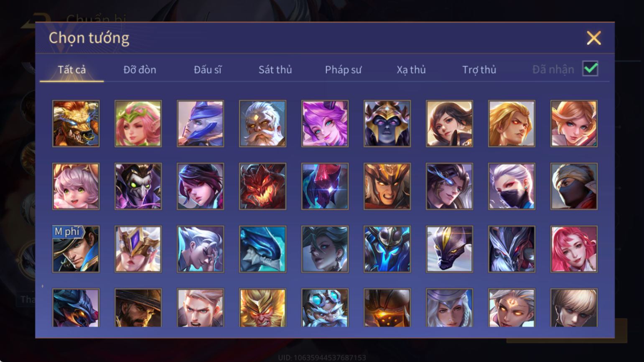Screen dimensions: 644x362
Task: Select the golden bull hero portrait
Action: point(76,124)
